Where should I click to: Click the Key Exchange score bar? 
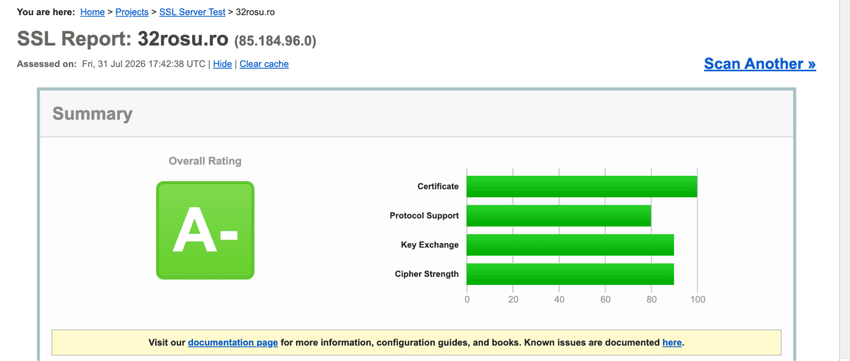point(570,245)
